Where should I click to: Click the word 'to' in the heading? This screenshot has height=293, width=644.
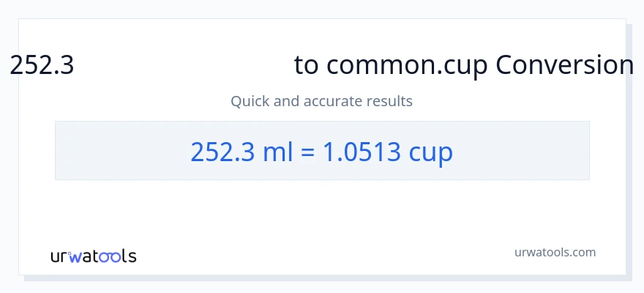click(x=307, y=66)
